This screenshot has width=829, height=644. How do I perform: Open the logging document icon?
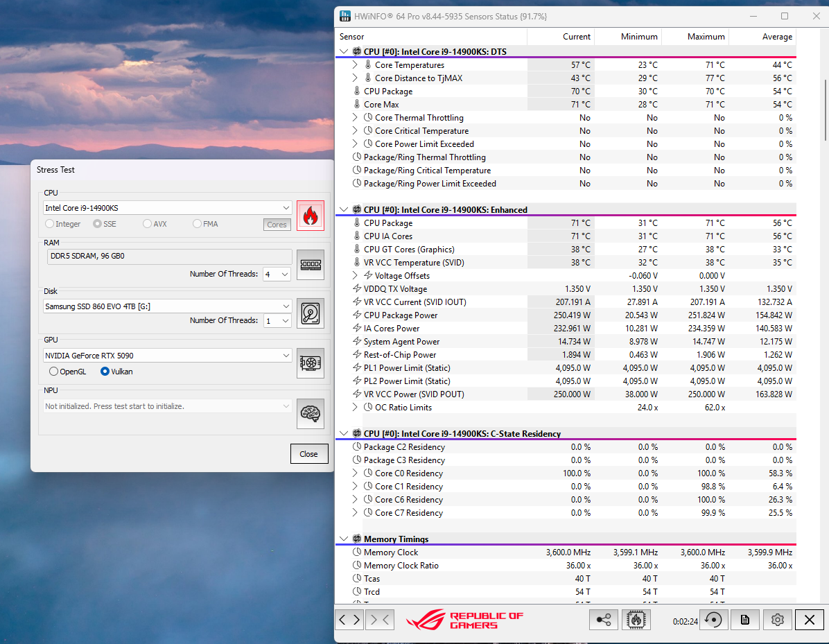click(x=745, y=620)
